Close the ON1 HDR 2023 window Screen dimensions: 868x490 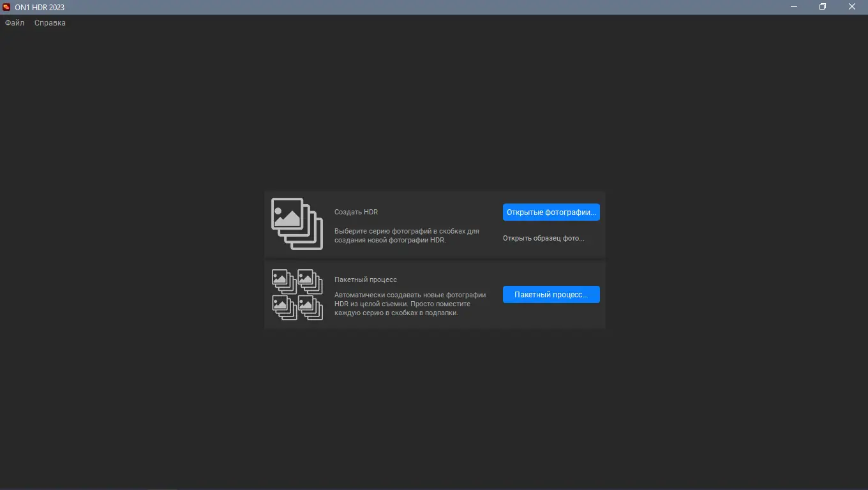pos(852,7)
